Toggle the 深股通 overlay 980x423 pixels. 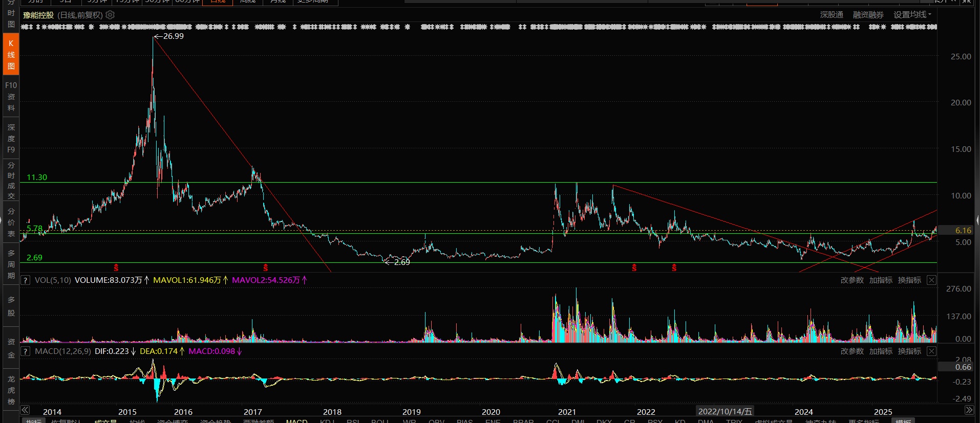832,15
